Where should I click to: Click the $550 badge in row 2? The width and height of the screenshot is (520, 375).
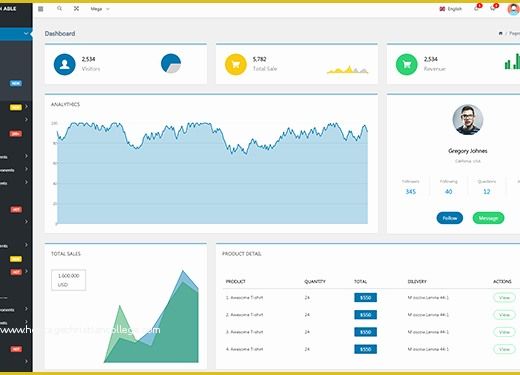[x=366, y=315]
